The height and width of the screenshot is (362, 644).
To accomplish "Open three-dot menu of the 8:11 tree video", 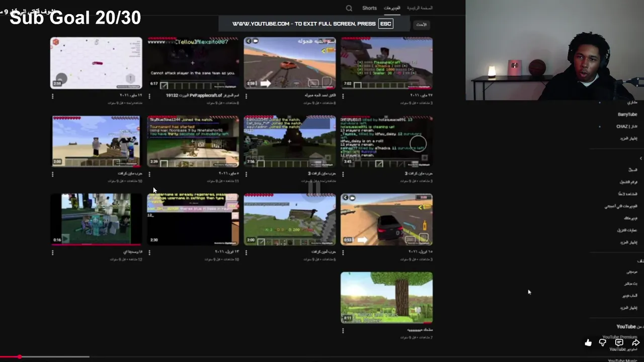I will click(343, 331).
